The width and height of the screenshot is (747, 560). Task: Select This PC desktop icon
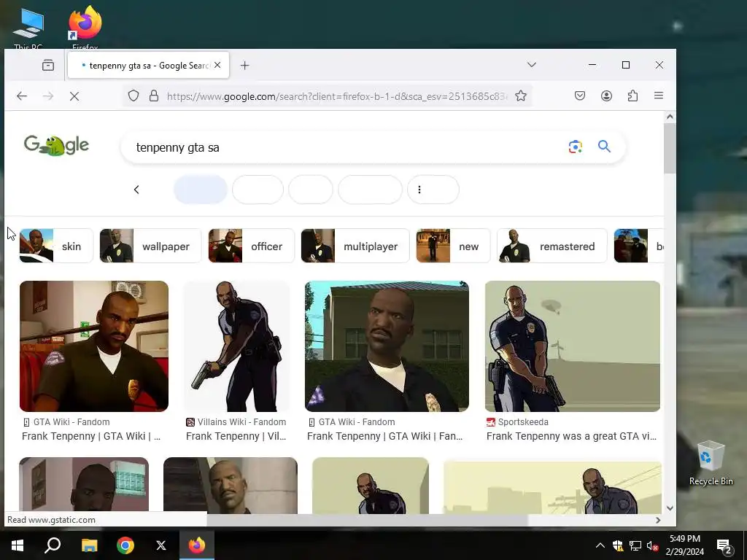(x=28, y=28)
